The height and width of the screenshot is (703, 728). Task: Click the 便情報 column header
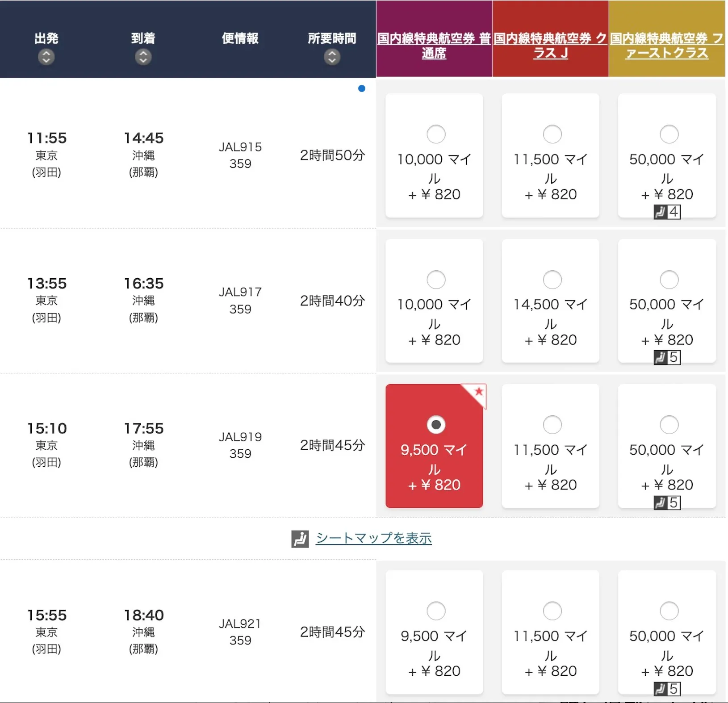(x=240, y=38)
